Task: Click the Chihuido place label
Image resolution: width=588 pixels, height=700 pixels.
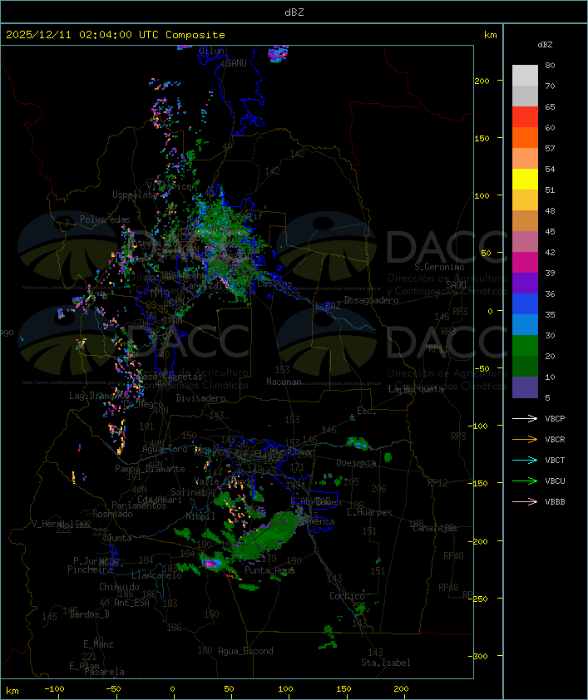Action: coord(119,587)
